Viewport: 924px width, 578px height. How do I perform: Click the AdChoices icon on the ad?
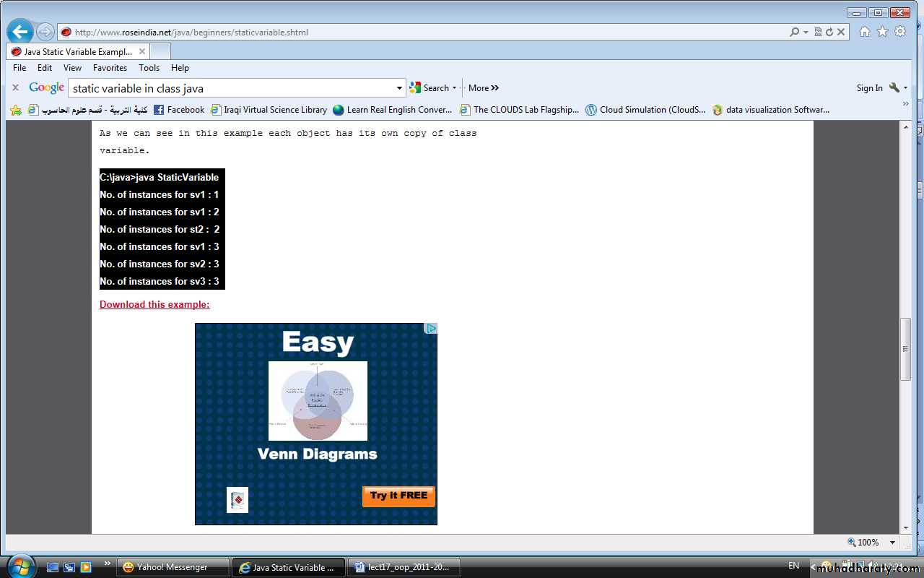[431, 329]
